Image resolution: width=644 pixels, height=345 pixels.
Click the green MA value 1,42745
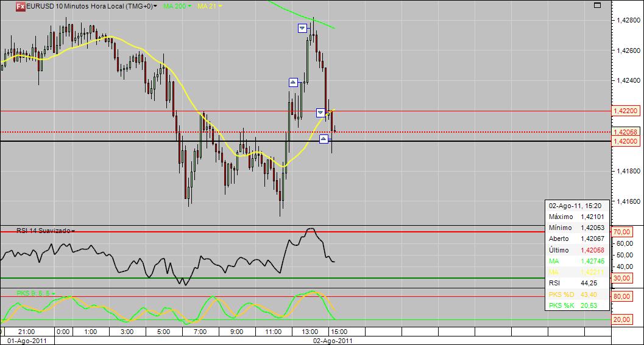(x=592, y=261)
